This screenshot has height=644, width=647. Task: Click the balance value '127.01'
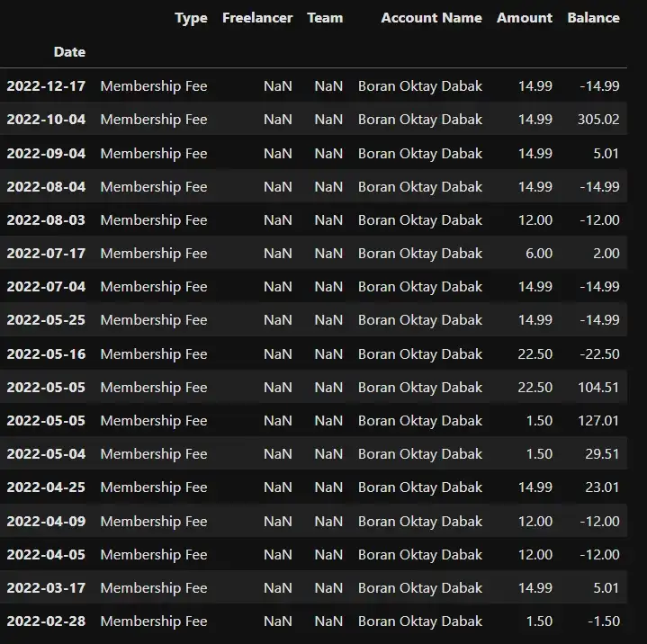point(598,420)
